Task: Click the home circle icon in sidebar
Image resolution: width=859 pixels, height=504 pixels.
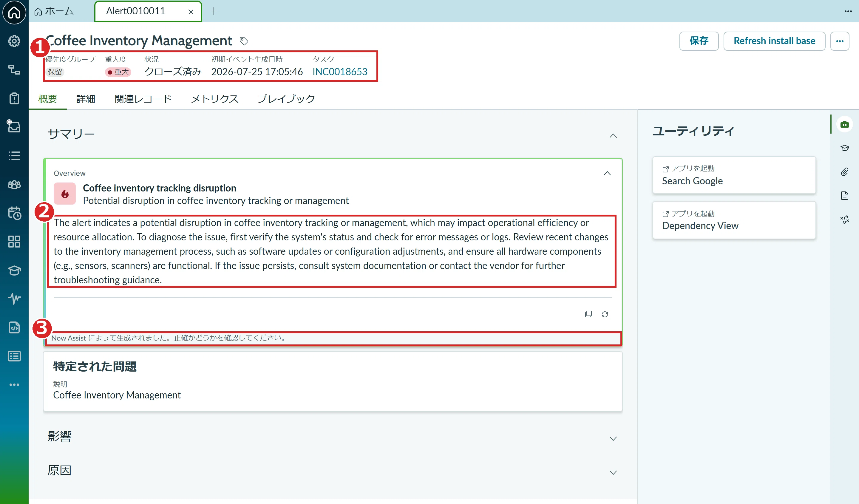Action: point(14,13)
